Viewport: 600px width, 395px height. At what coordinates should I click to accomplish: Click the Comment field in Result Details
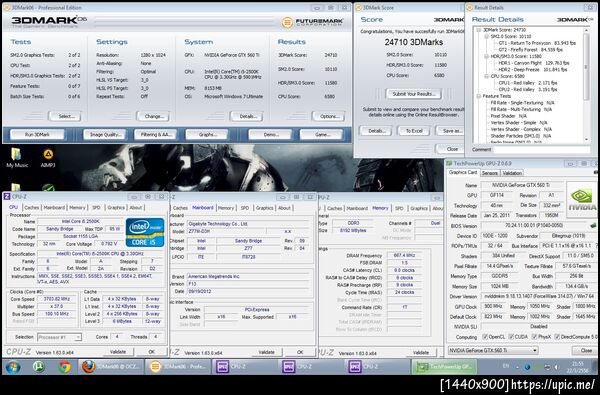pos(541,150)
